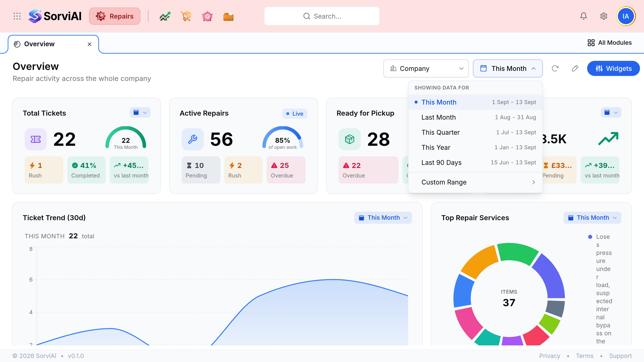Click the 25 Overdue tile
The width and height of the screenshot is (644, 362).
[x=286, y=170]
